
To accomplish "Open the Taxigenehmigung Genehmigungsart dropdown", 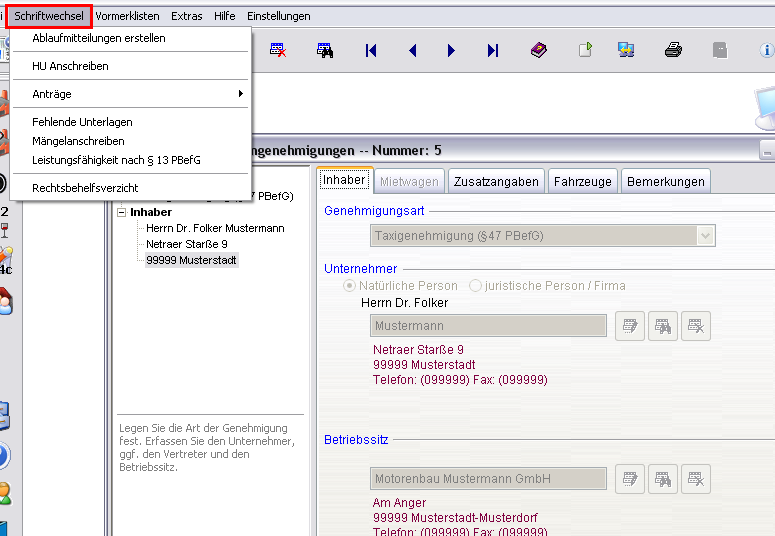I will pos(706,236).
